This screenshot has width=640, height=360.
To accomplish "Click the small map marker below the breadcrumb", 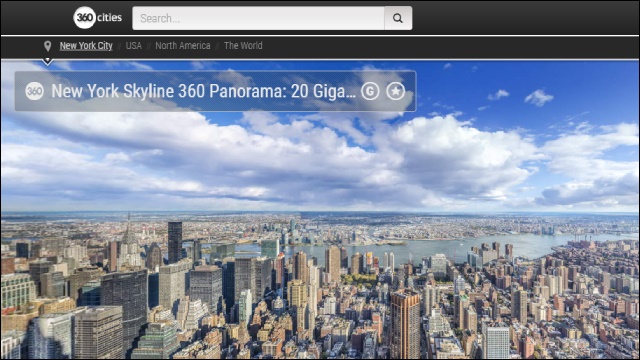I will pyautogui.click(x=47, y=62).
